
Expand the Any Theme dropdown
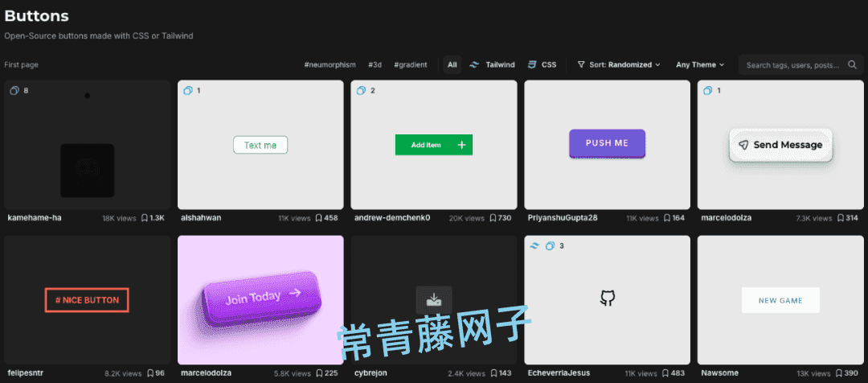point(700,65)
